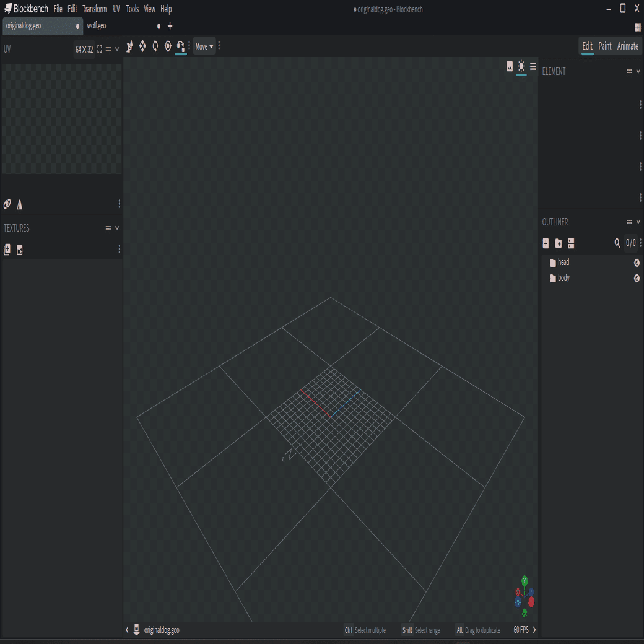Click the sidebar layout icon at top right

click(x=637, y=27)
